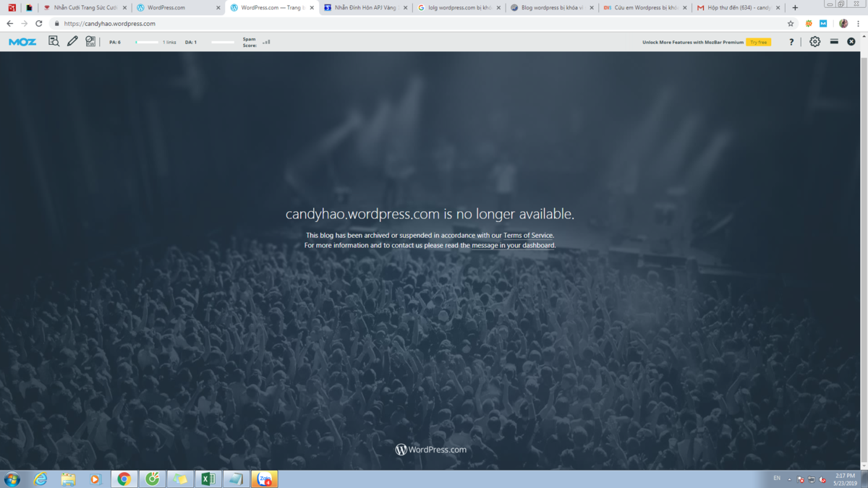Launch Internet Explorer from taskbar
Viewport: 868px width, 488px height.
(41, 479)
